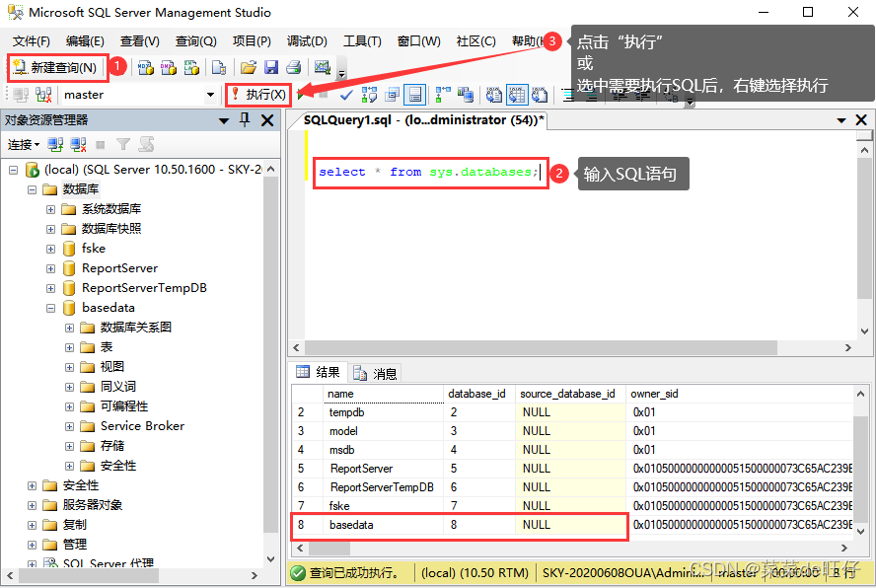Click the Execute (执行) button
The height and width of the screenshot is (588, 876).
pos(258,95)
